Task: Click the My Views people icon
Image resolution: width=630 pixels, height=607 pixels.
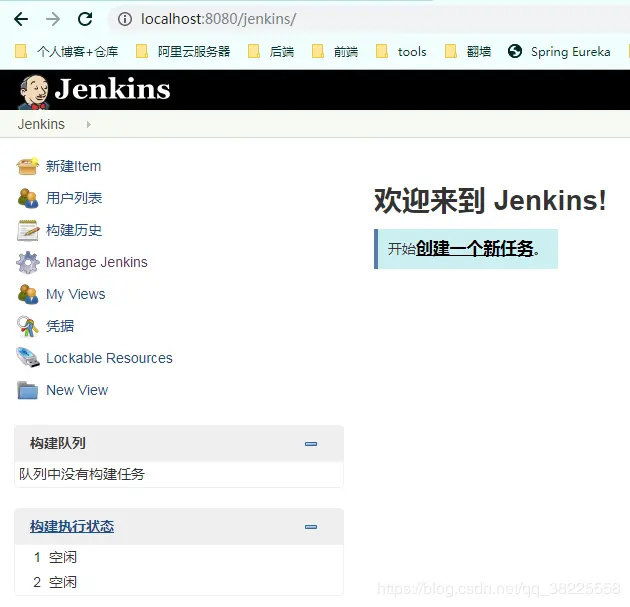Action: pyautogui.click(x=28, y=294)
